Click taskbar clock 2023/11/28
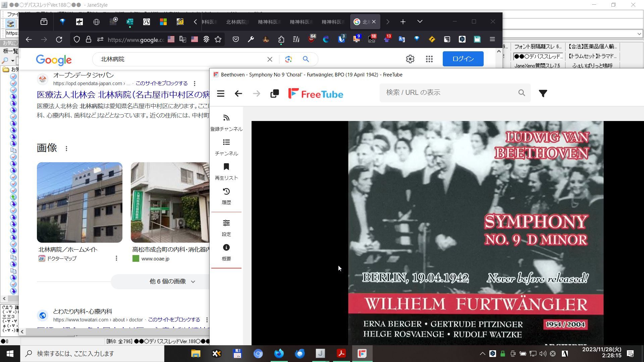This screenshot has height=362, width=644. pos(602,352)
